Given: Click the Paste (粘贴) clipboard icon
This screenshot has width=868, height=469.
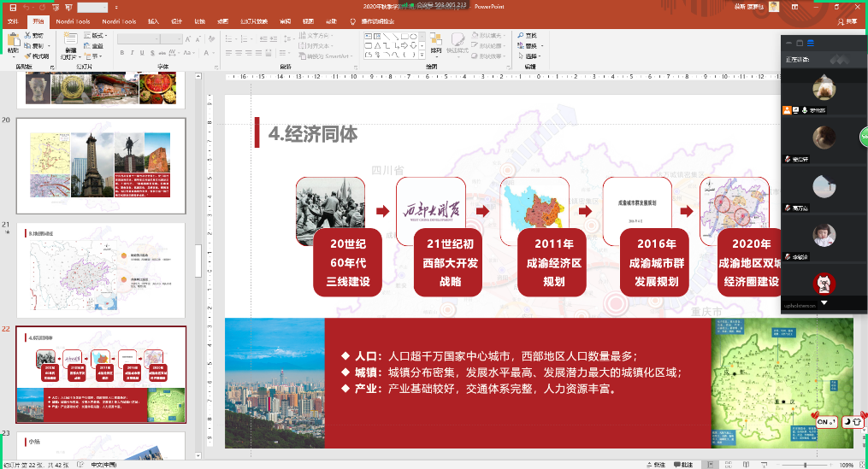Looking at the screenshot, I should click(14, 40).
